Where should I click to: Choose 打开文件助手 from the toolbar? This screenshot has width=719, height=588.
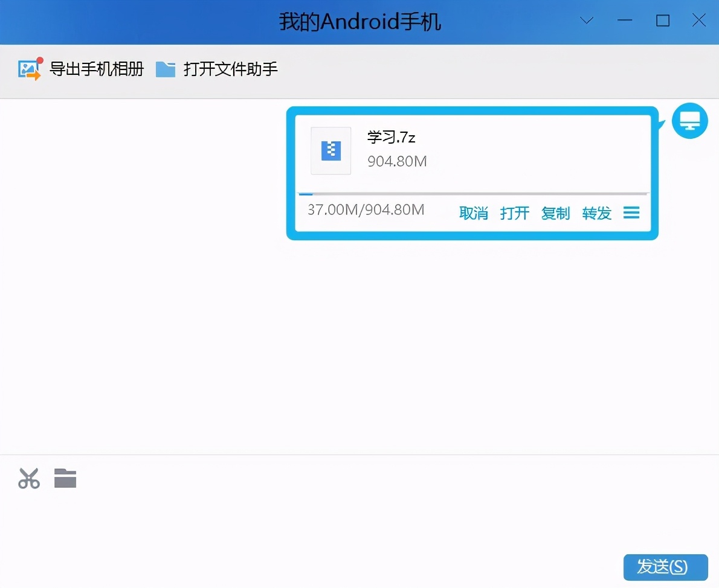tap(230, 69)
